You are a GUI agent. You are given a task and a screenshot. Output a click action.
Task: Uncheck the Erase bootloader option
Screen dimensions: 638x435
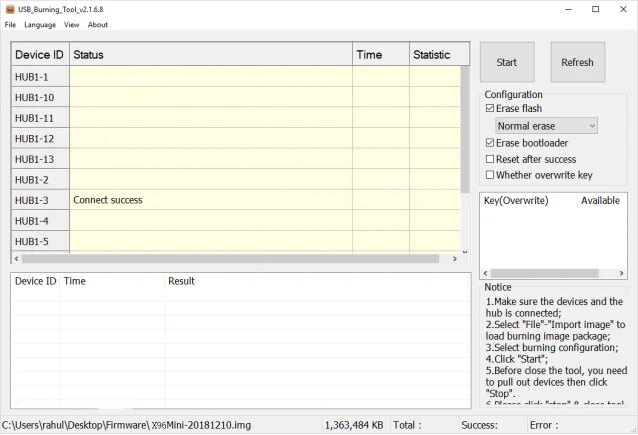click(x=490, y=143)
